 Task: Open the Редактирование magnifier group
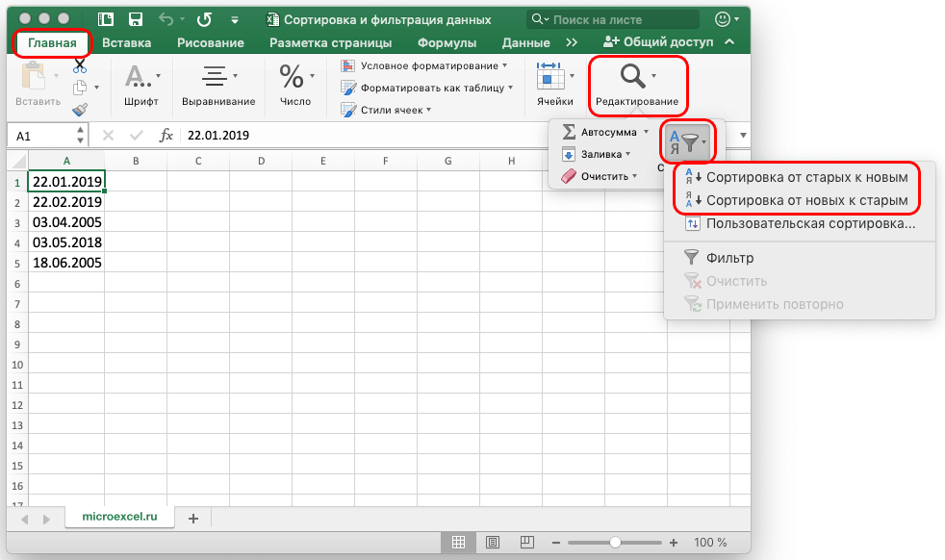[x=637, y=85]
